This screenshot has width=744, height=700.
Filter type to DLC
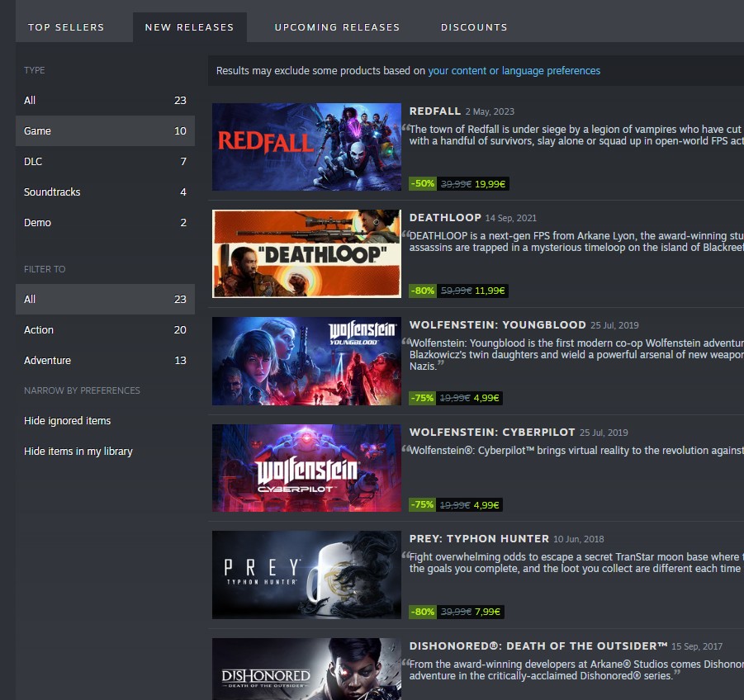point(106,161)
